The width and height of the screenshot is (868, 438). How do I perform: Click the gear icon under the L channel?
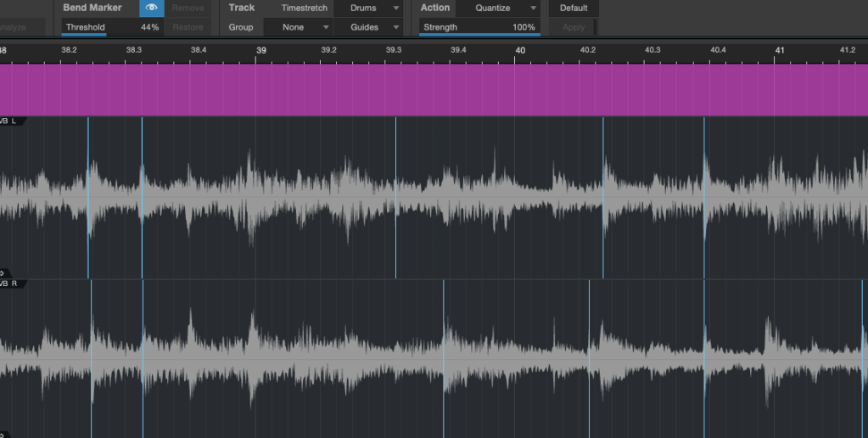3,273
